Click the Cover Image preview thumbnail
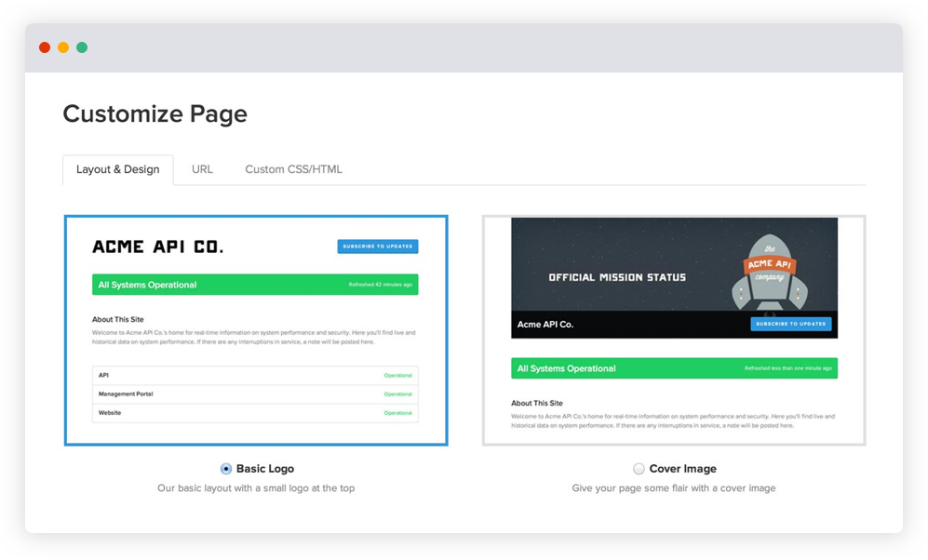This screenshot has width=928, height=560. [674, 330]
